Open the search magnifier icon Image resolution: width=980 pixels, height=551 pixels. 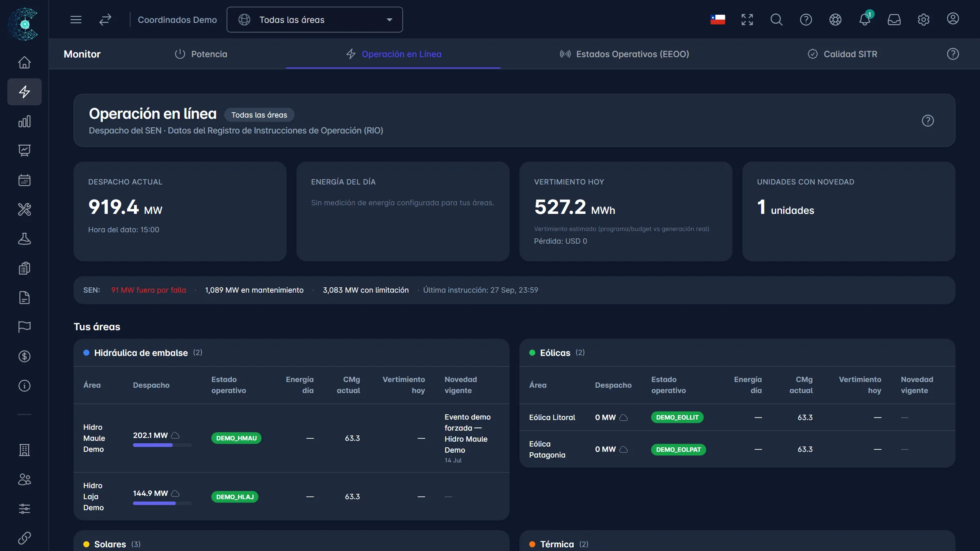click(777, 20)
